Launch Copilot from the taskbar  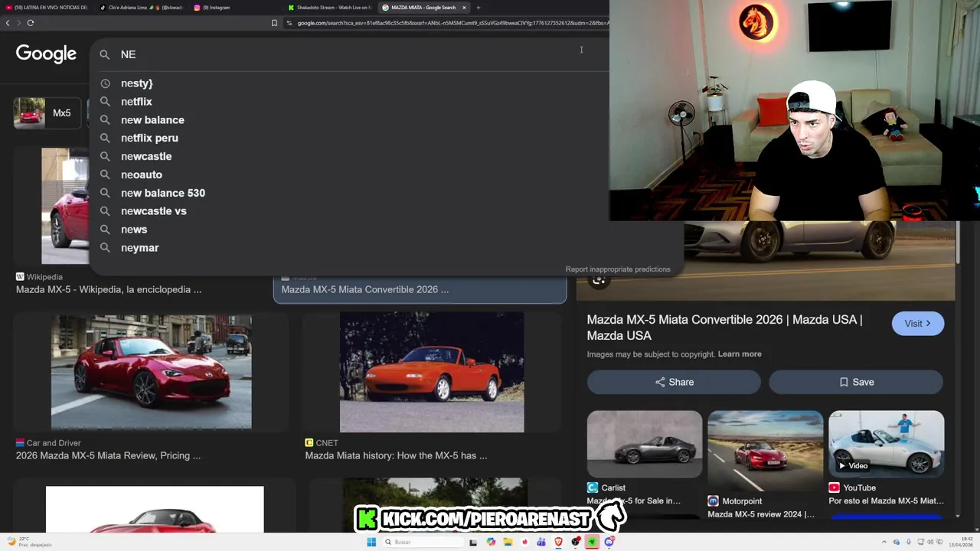[491, 542]
